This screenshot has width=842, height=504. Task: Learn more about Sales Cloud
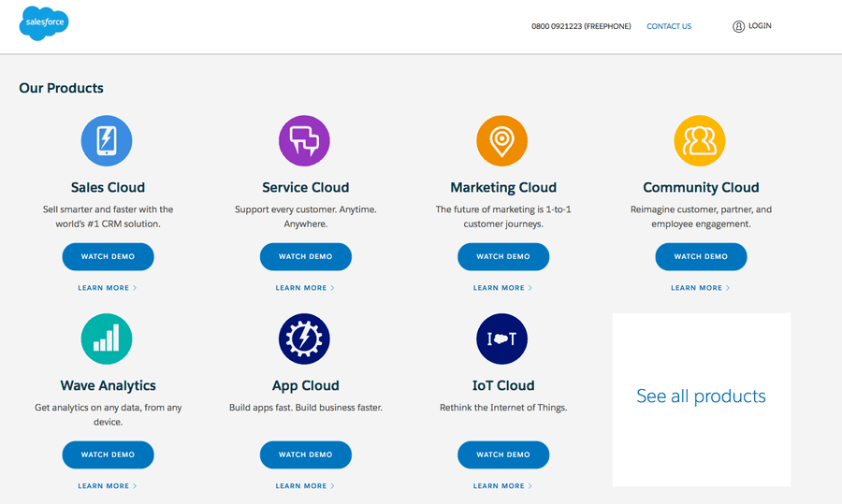[108, 288]
